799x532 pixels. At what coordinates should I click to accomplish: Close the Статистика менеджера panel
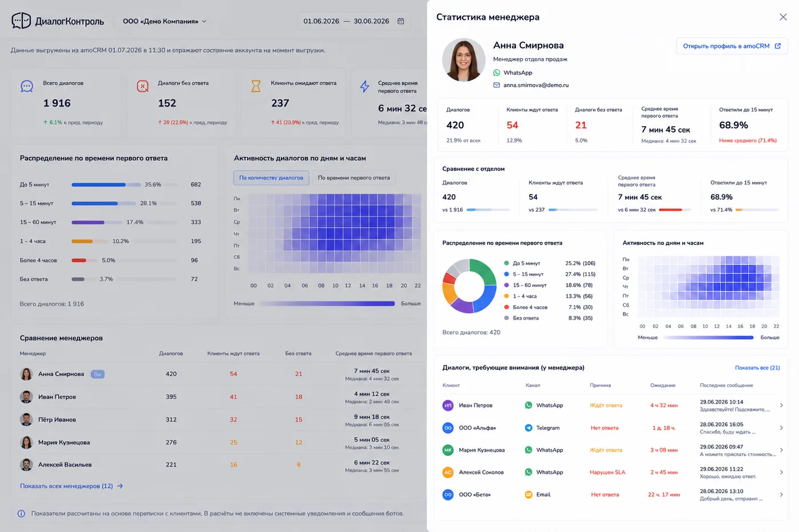(783, 17)
